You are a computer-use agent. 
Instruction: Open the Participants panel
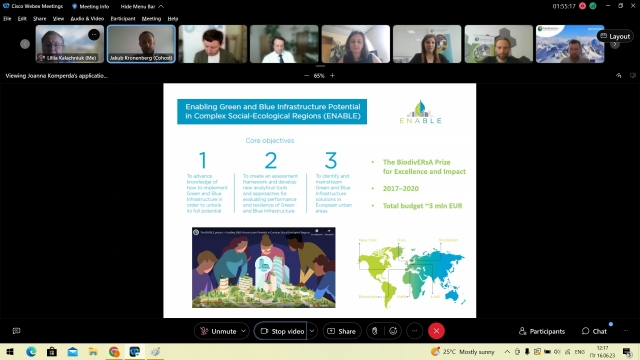pos(542,331)
